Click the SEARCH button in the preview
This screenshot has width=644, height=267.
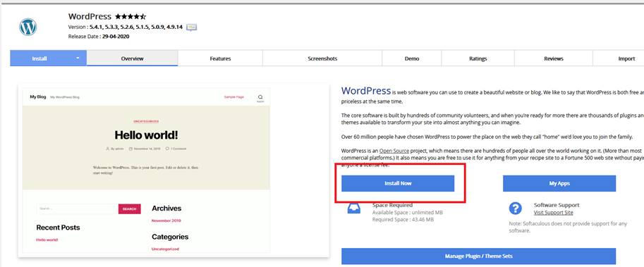point(129,209)
